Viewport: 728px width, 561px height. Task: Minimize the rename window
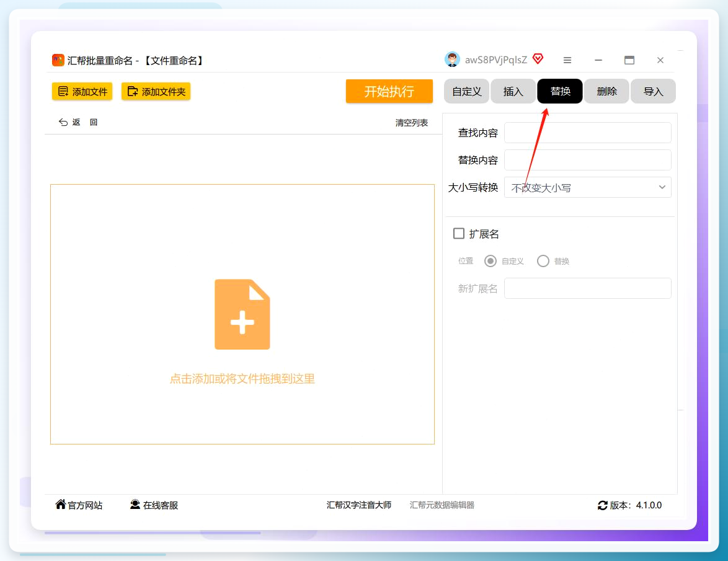(598, 60)
